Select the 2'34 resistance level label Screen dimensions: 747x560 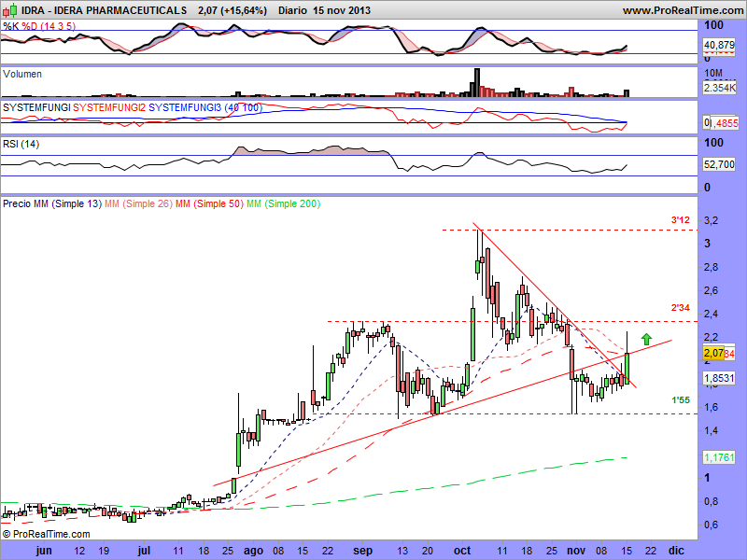pos(681,308)
